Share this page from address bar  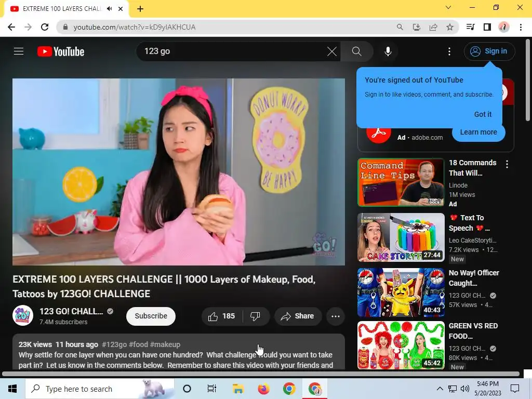click(433, 27)
